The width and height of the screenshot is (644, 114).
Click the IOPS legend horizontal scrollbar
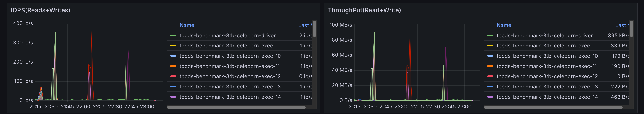(x=236, y=108)
